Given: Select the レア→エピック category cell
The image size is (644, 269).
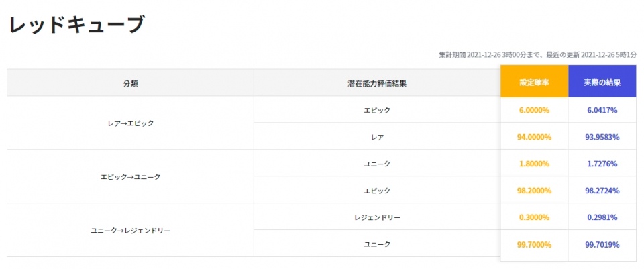Looking at the screenshot, I should pos(131,123).
